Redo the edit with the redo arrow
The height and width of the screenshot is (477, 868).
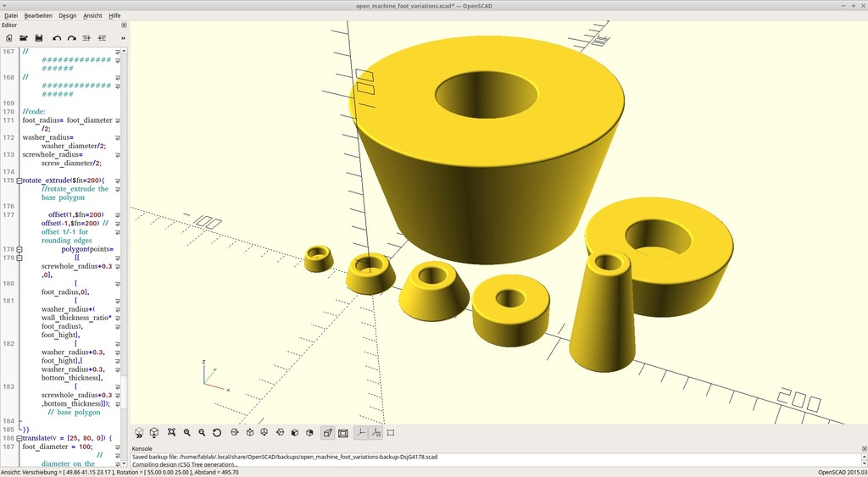coord(72,38)
